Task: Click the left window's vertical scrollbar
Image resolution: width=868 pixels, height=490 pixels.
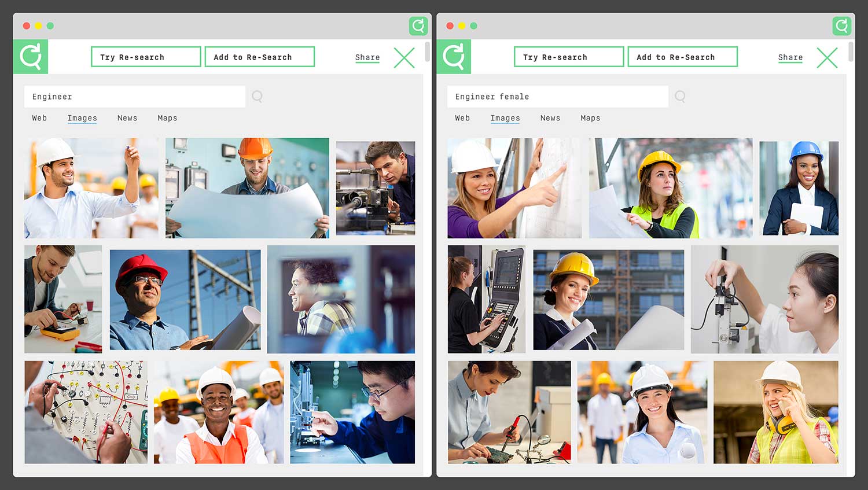Action: [x=428, y=52]
